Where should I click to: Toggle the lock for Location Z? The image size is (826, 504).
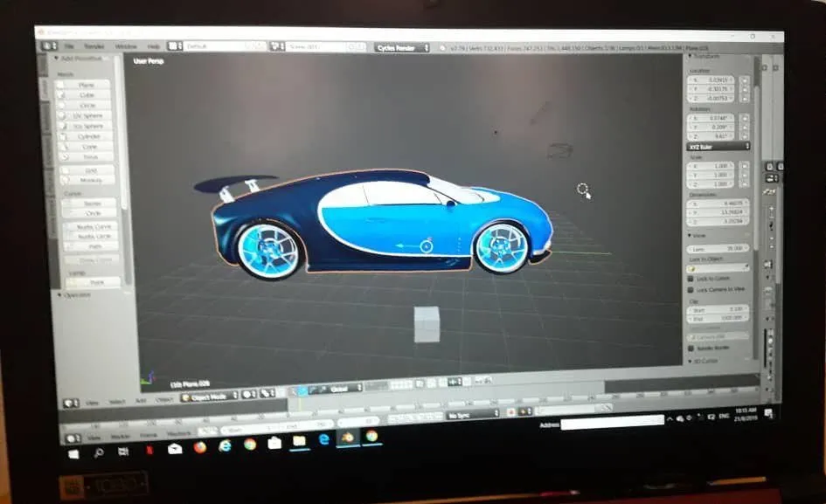point(745,99)
